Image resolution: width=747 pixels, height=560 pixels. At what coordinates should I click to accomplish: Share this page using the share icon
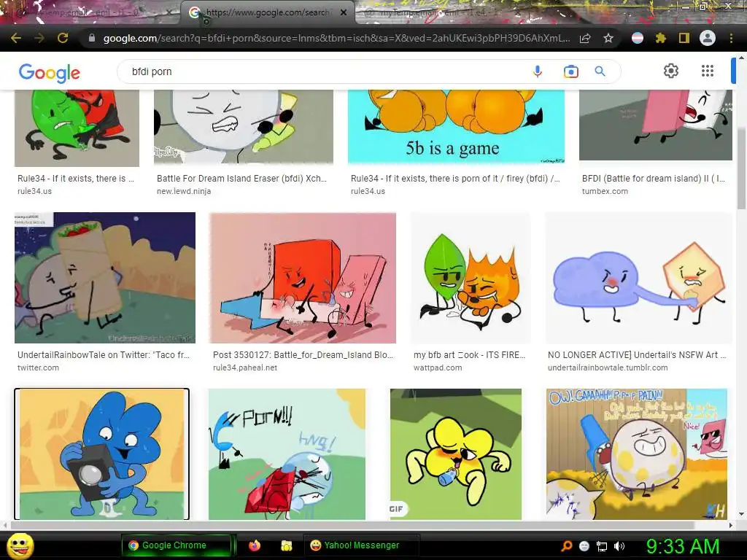tap(585, 38)
